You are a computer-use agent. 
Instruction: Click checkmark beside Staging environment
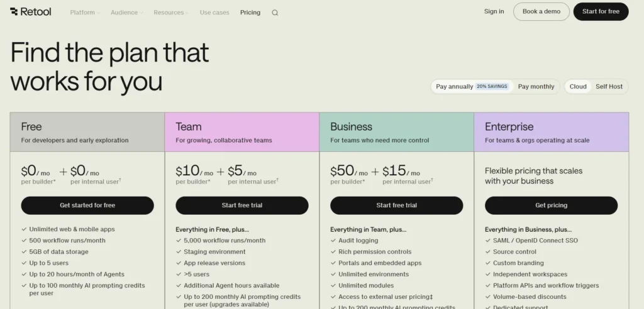(179, 252)
